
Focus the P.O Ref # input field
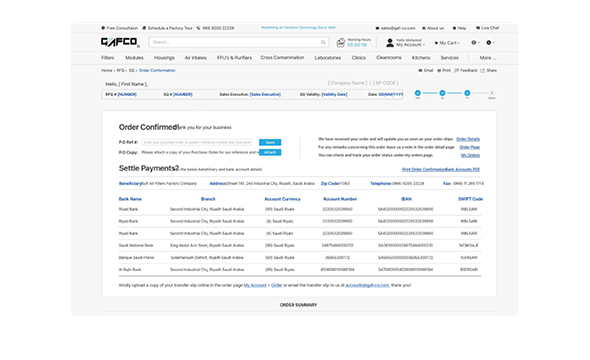coord(197,142)
